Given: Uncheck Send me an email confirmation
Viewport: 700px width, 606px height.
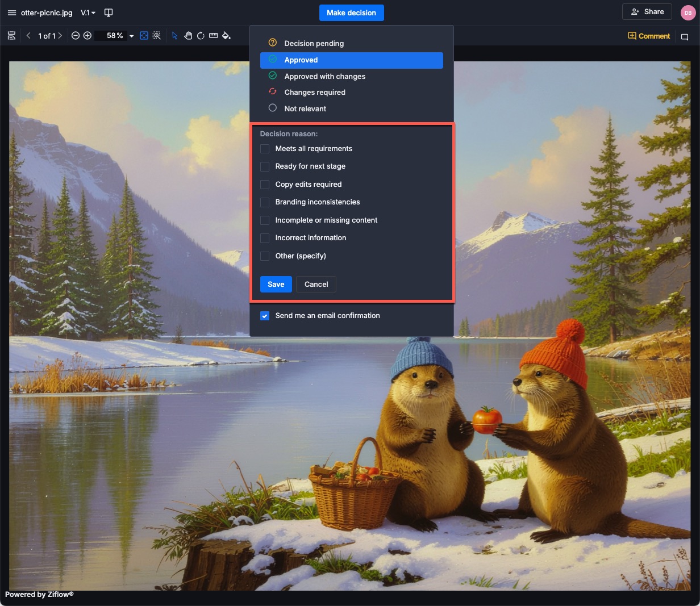Looking at the screenshot, I should coord(265,316).
